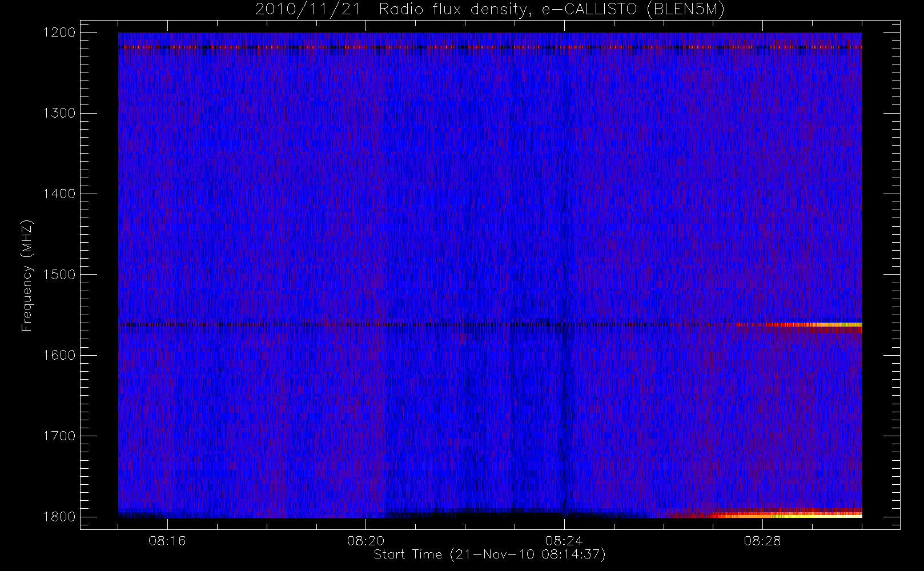Click the 1600 frequency tick label
924x571 pixels.
59,355
